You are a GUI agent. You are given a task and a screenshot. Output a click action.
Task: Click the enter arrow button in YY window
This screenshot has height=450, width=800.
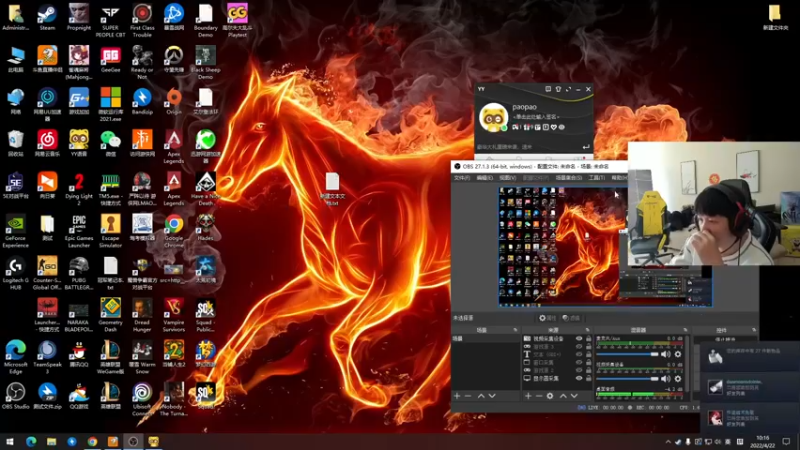(586, 147)
